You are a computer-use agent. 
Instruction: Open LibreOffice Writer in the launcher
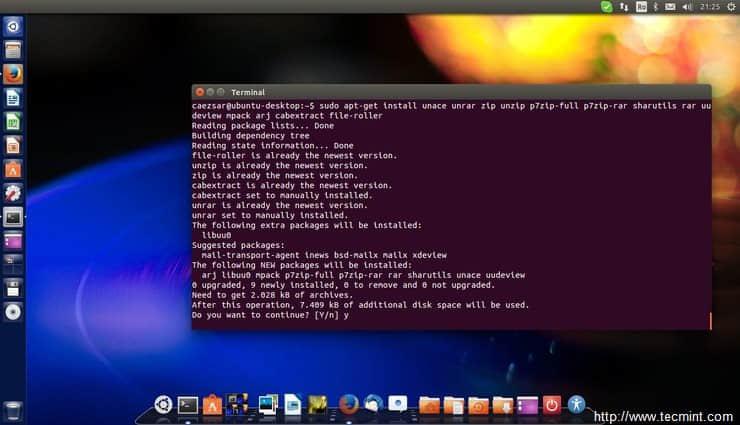[x=13, y=97]
